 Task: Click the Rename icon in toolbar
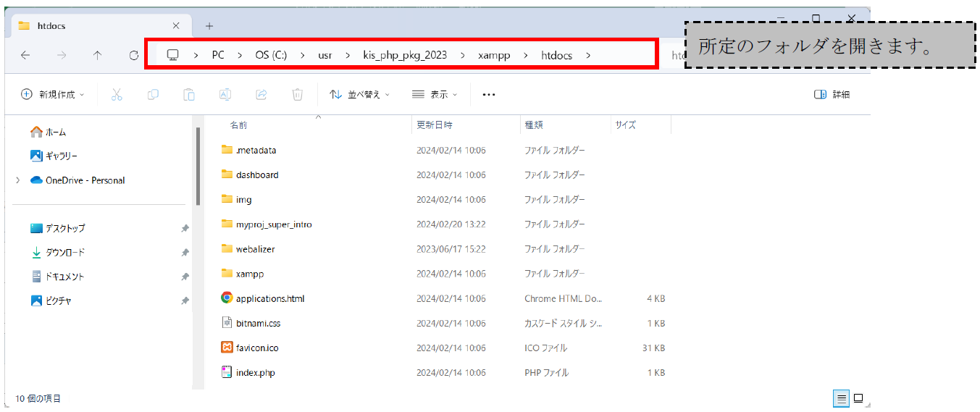point(225,94)
